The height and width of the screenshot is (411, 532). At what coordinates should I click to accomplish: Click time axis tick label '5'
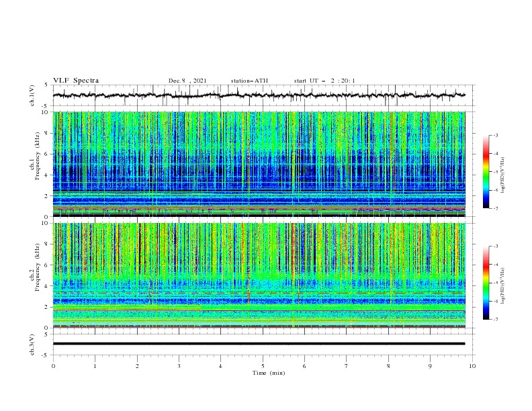click(x=263, y=366)
